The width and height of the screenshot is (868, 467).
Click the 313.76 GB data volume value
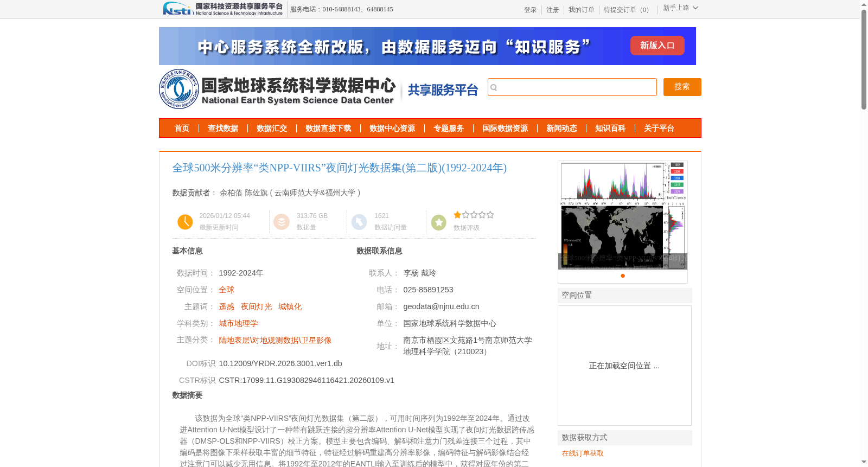[x=312, y=216]
